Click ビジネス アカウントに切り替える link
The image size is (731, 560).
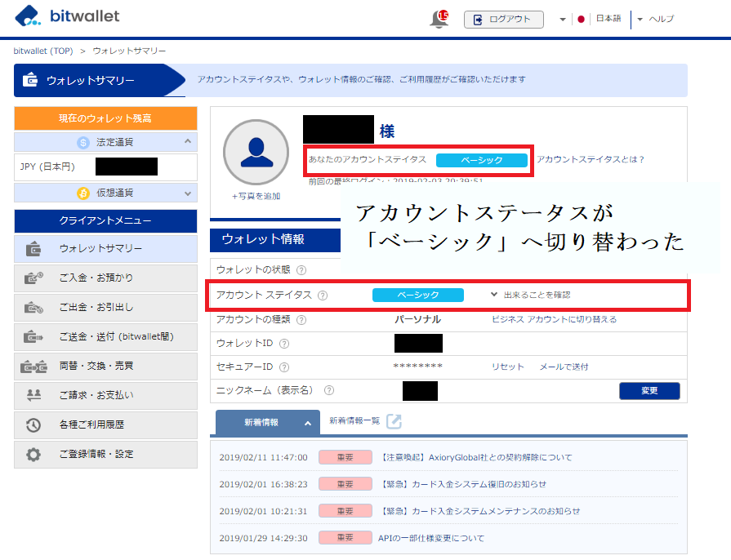[x=555, y=319]
